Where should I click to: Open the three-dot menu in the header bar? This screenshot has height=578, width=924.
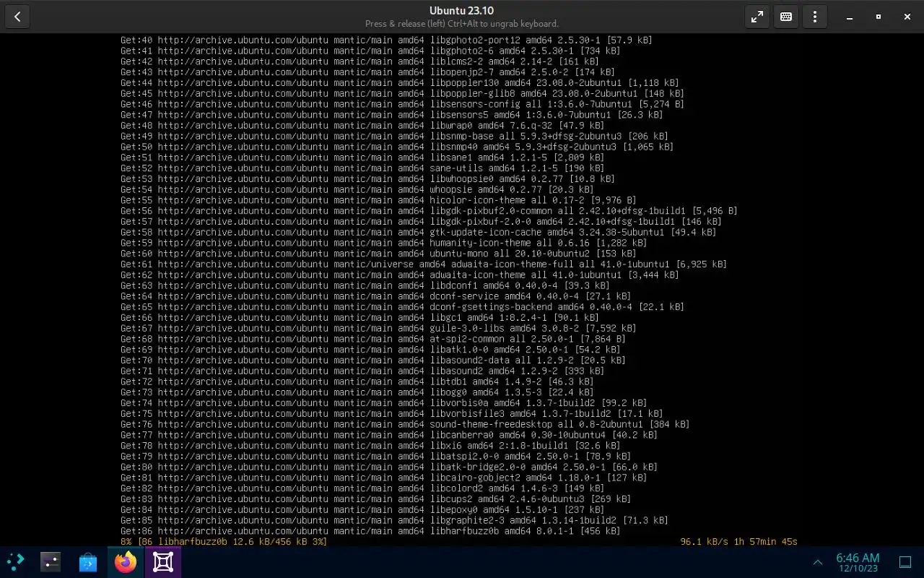[815, 17]
